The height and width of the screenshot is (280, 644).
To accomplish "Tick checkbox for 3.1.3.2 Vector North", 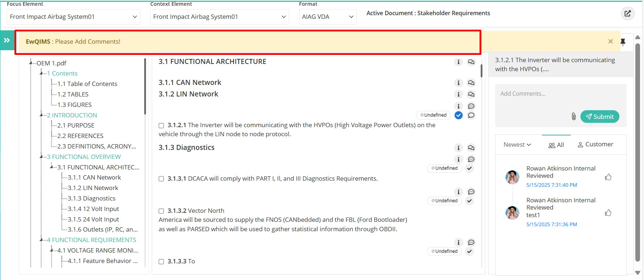I will 161,211.
